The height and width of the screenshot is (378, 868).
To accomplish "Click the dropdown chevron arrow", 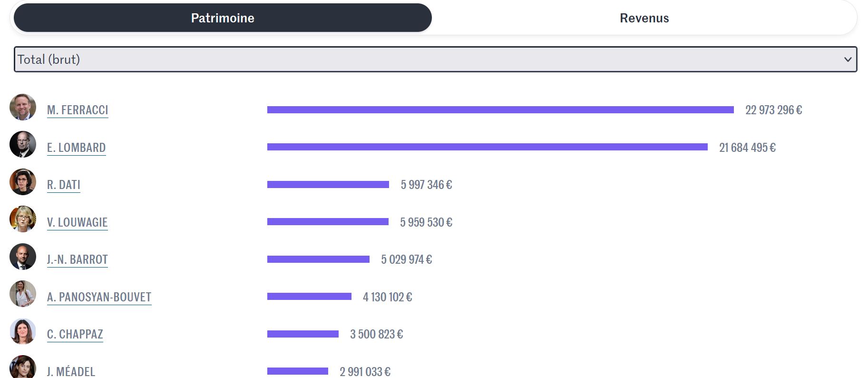I will point(847,60).
